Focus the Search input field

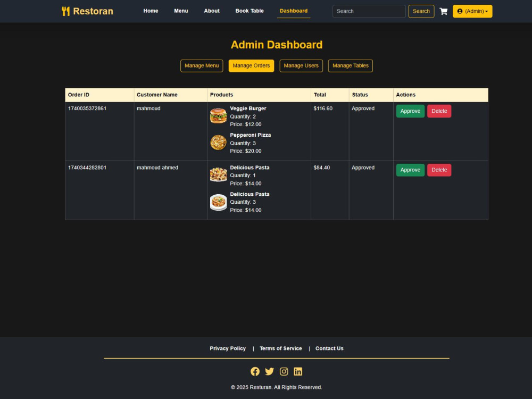coord(369,11)
